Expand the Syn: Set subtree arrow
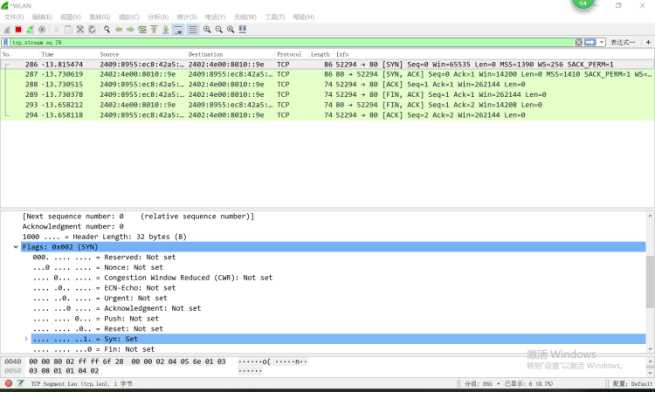Image resolution: width=655 pixels, height=393 pixels. tap(26, 339)
